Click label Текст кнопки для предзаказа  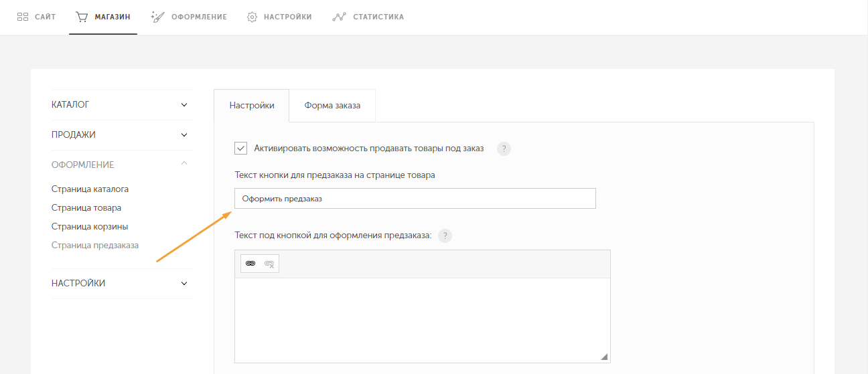(335, 175)
